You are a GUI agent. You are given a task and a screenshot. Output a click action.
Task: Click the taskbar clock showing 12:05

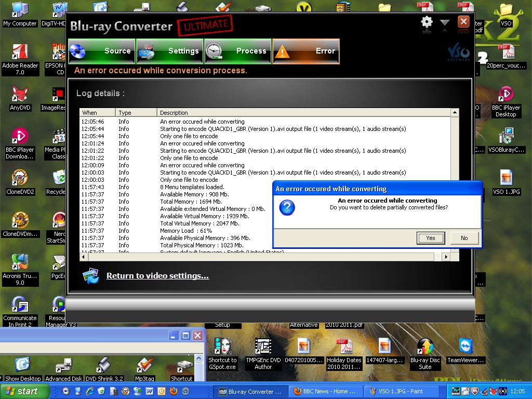517,391
